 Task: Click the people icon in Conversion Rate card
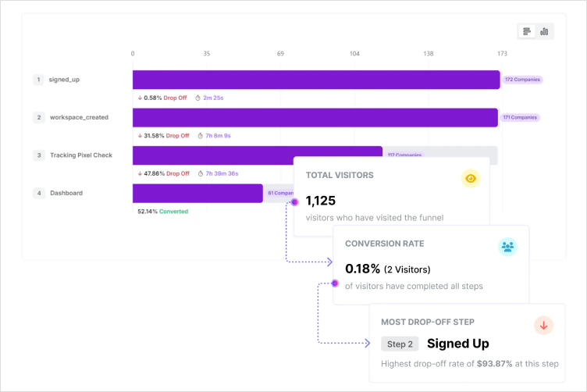pyautogui.click(x=507, y=247)
